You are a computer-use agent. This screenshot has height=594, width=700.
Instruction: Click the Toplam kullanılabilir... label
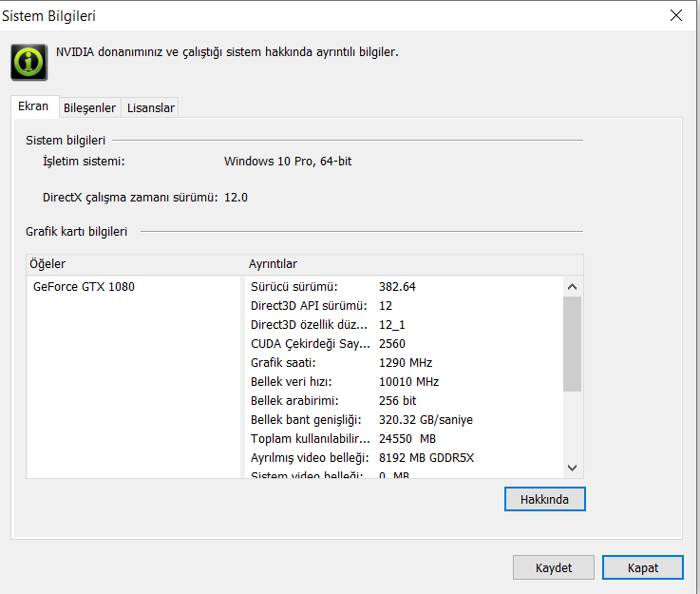311,438
